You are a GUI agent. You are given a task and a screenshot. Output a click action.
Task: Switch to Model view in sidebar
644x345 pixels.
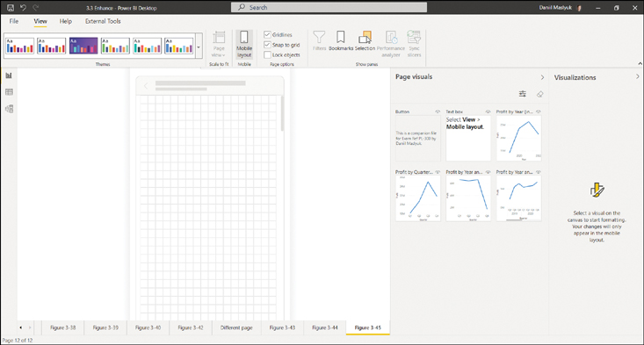9,109
